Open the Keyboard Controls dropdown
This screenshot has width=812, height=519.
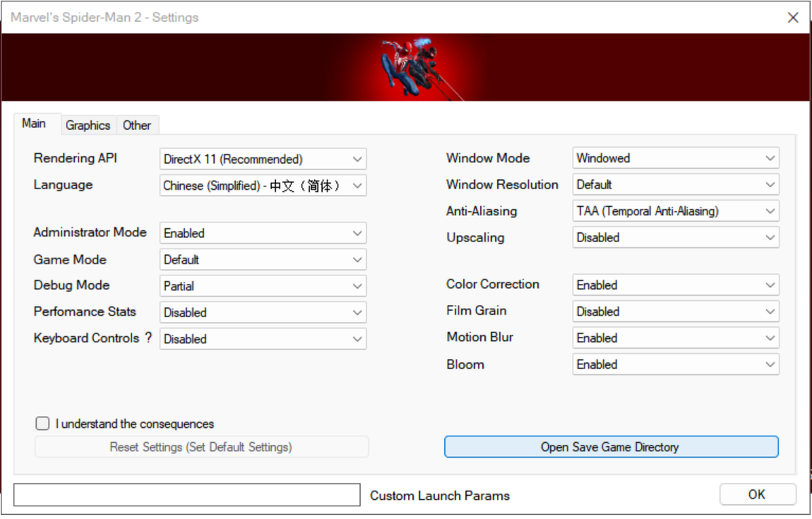[263, 339]
